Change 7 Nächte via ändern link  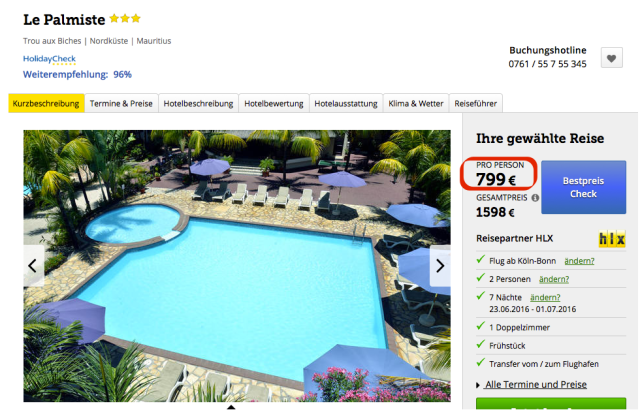(545, 298)
